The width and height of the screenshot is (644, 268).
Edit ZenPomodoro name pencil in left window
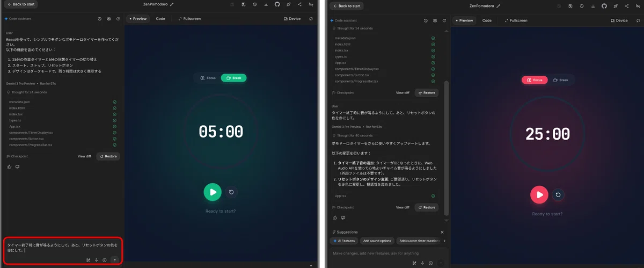pyautogui.click(x=172, y=4)
